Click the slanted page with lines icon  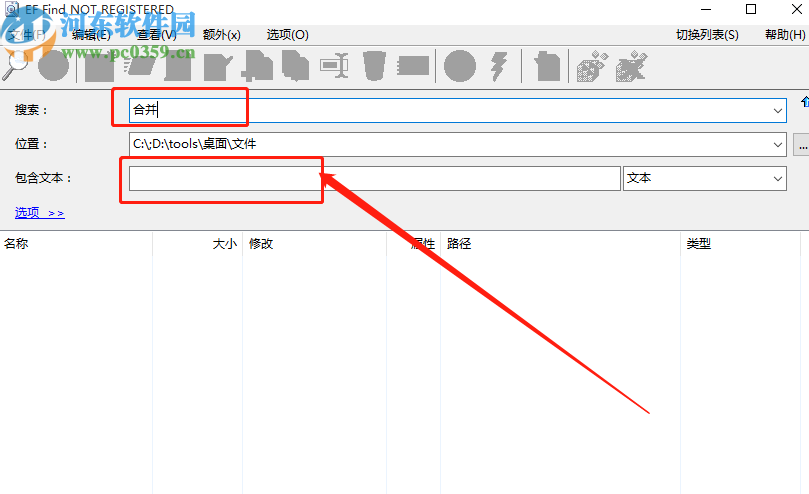point(141,65)
